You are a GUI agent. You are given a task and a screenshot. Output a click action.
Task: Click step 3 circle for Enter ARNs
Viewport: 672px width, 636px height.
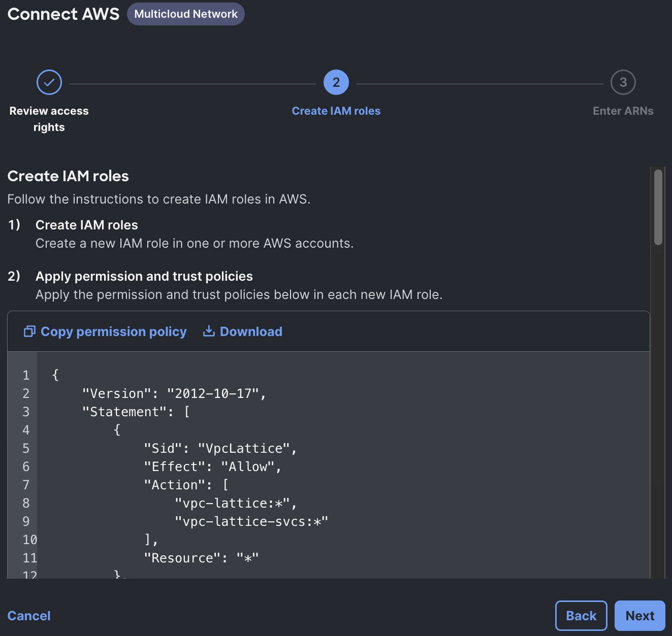[x=623, y=82]
